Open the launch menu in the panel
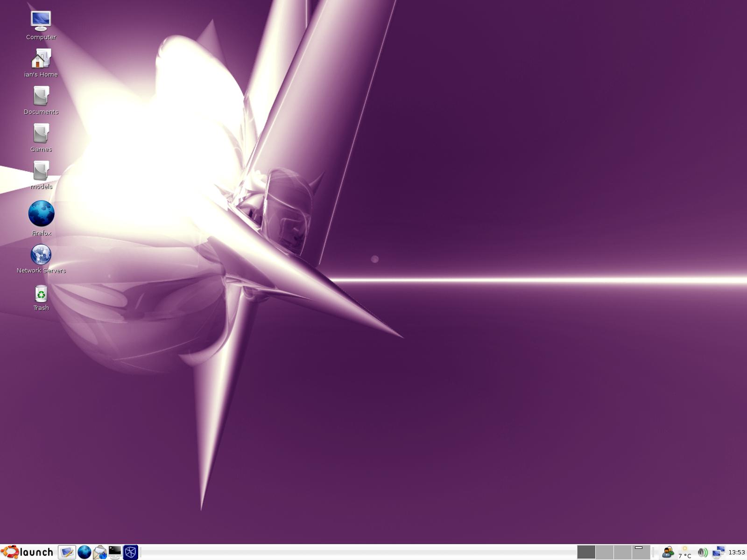 (x=27, y=552)
